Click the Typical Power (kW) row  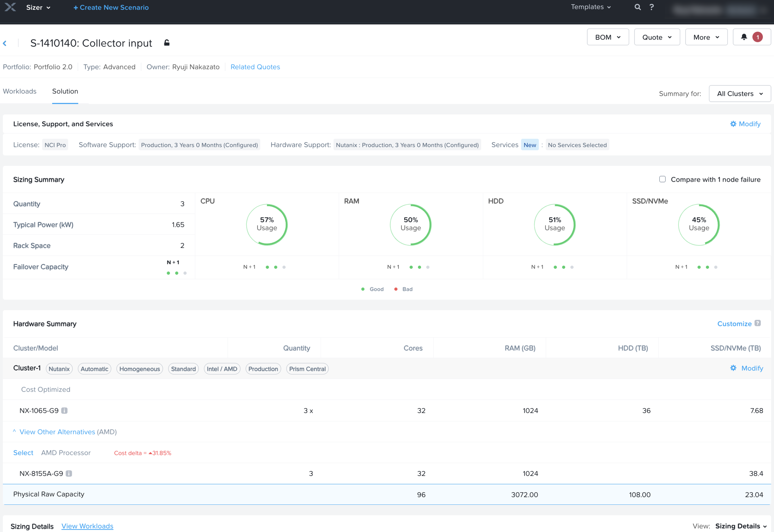point(99,225)
